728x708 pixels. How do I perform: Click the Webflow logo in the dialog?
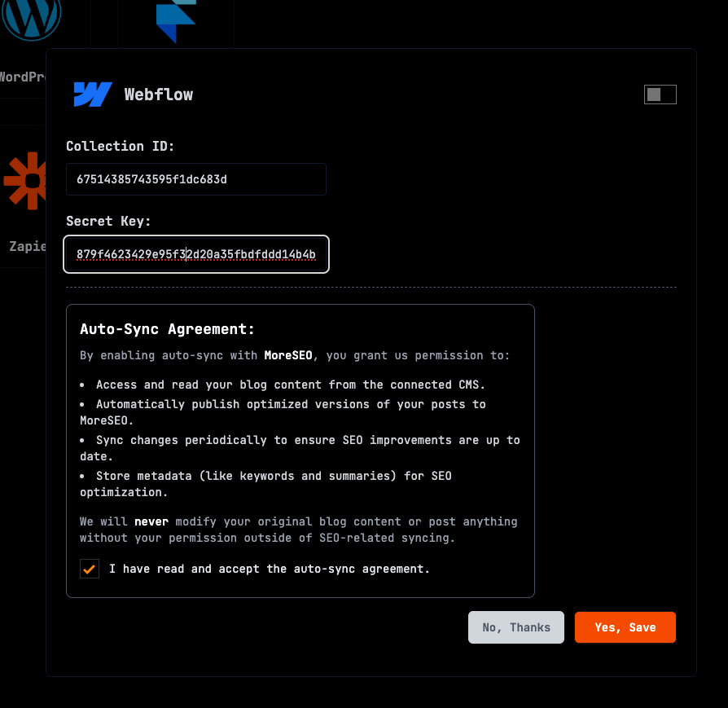tap(93, 95)
